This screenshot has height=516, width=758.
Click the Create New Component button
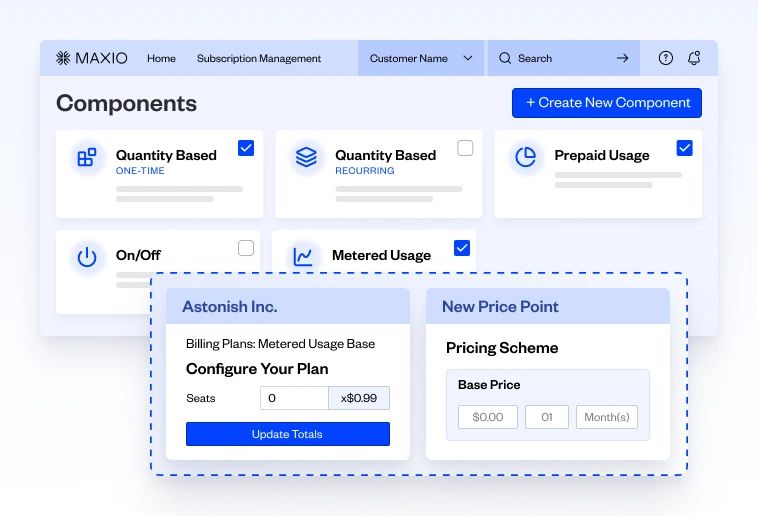[606, 103]
